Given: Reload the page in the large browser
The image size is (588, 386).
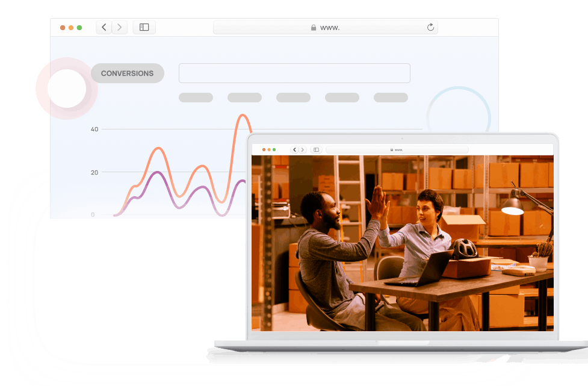Looking at the screenshot, I should tap(430, 27).
